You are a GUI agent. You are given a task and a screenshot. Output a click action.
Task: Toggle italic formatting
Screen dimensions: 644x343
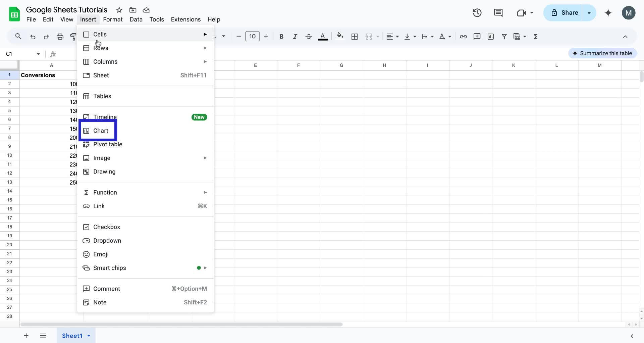click(295, 36)
